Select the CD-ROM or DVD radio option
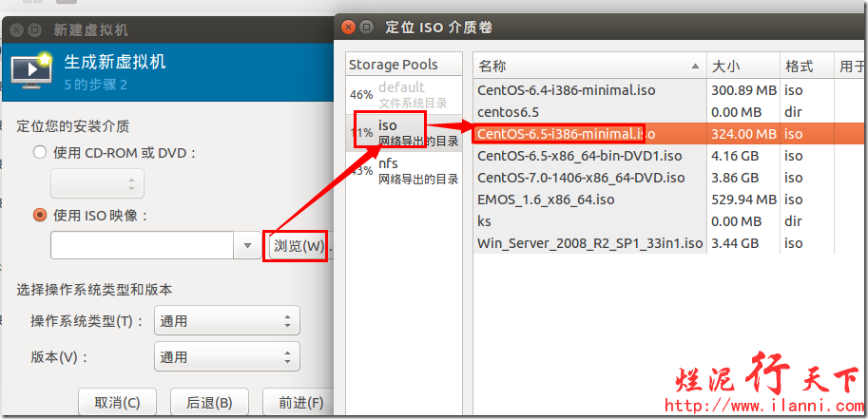The height and width of the screenshot is (419, 868). pyautogui.click(x=40, y=153)
